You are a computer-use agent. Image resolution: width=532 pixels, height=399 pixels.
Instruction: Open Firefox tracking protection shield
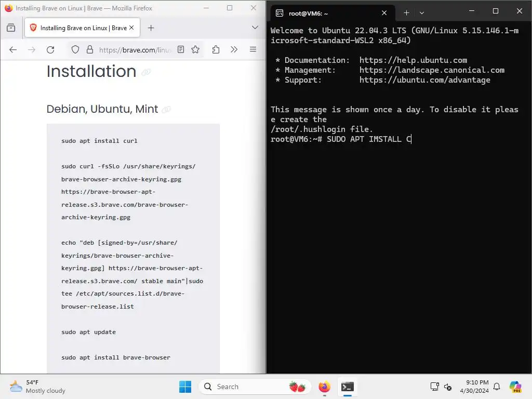click(x=75, y=50)
